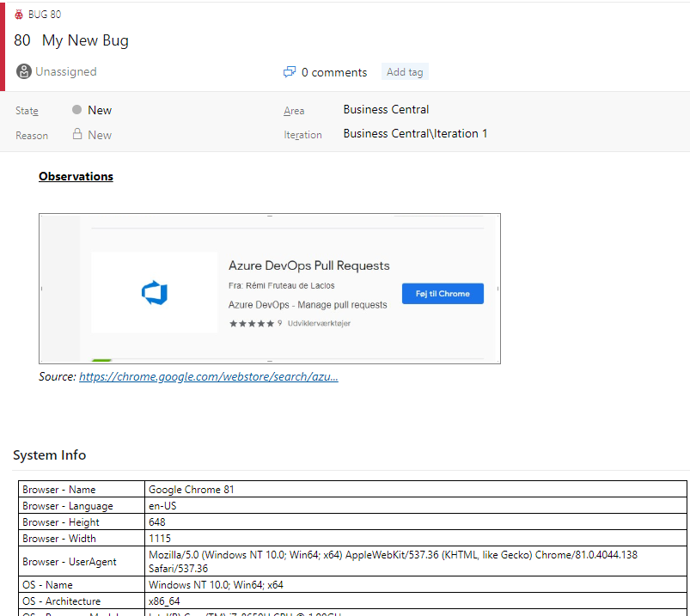Screen dimensions: 690x616
Task: Click the 0 comments link
Action: tap(334, 72)
